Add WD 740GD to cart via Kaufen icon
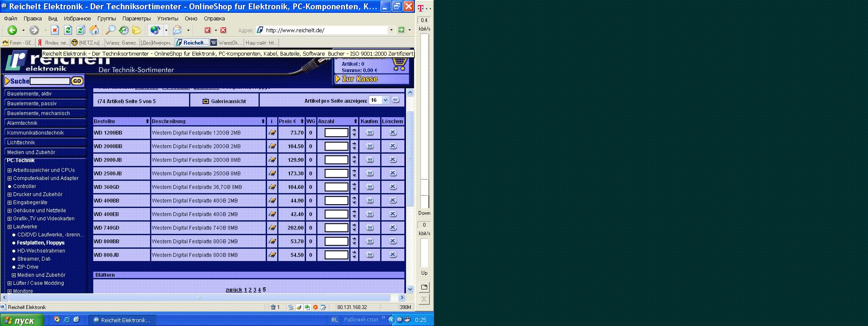Viewport: 868px width, 326px height. (x=370, y=228)
